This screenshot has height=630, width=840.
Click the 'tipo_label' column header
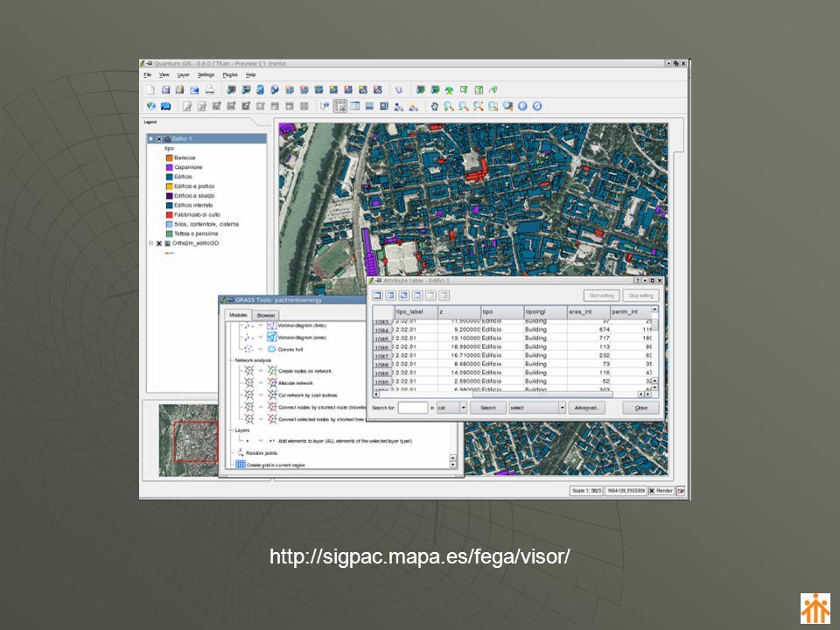[416, 311]
